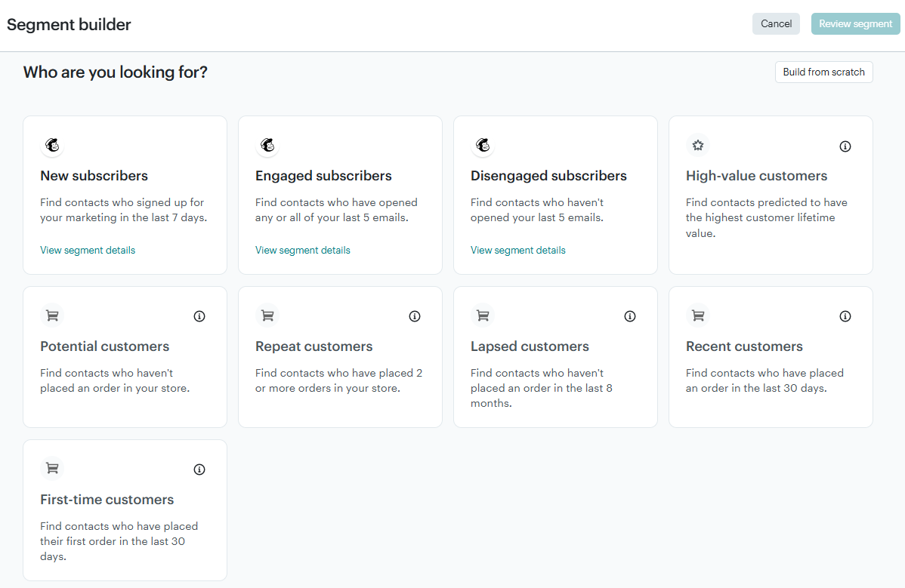
Task: Cancel the segment builder
Action: click(x=776, y=23)
